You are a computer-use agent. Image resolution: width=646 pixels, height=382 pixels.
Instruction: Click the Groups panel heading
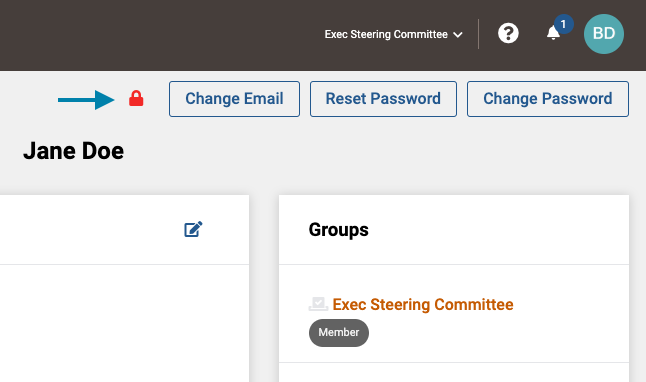coord(339,230)
